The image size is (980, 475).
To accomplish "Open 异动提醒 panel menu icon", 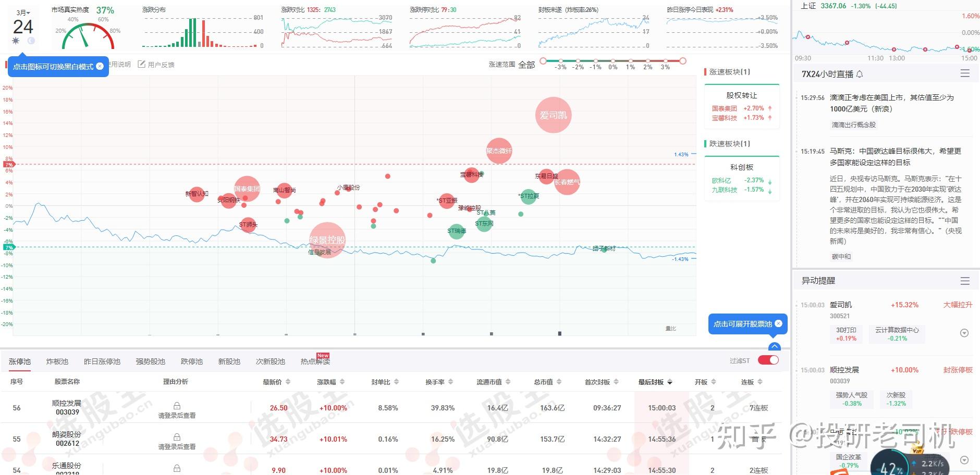I will pyautogui.click(x=965, y=281).
